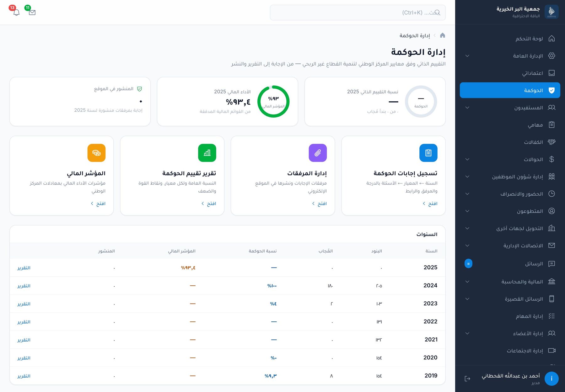The image size is (565, 392).
Task: Click the blue clipboard icon on تسجيل إجابات الحوكمة
Action: click(x=428, y=153)
